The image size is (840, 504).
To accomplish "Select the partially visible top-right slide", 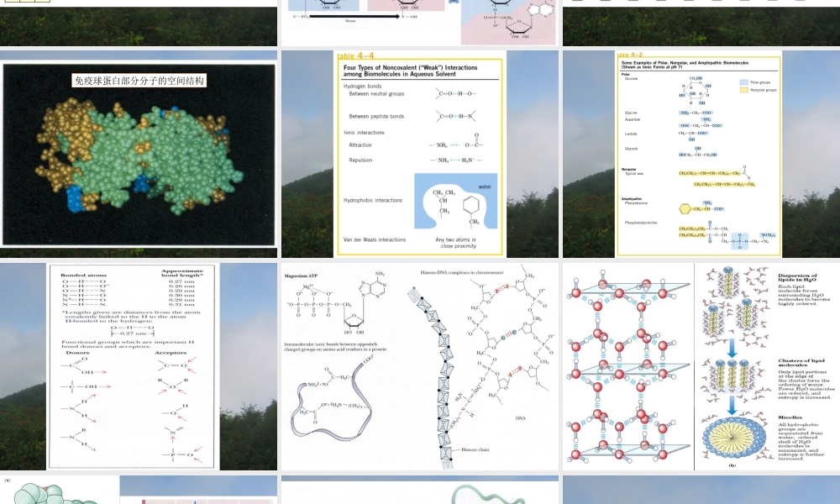I will (x=700, y=23).
